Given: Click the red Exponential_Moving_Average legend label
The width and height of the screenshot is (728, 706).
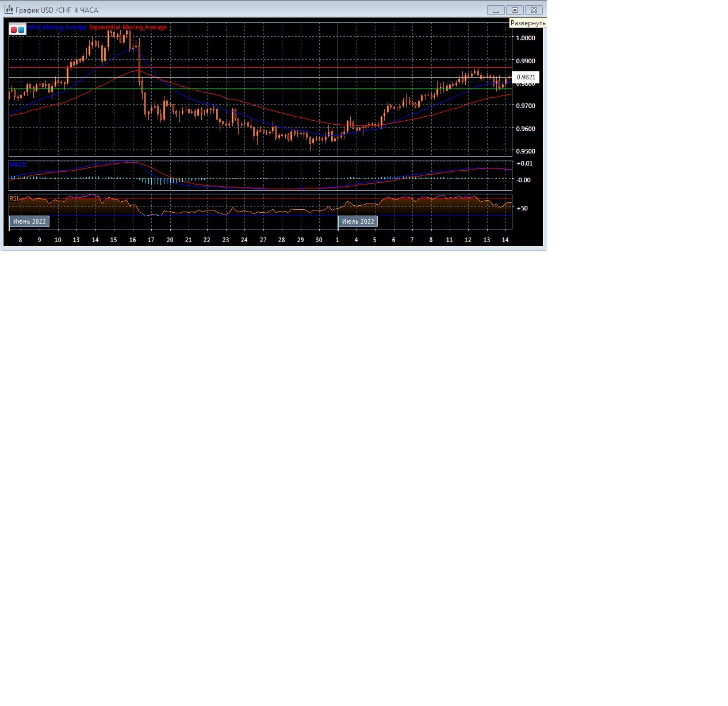Looking at the screenshot, I should [x=128, y=27].
